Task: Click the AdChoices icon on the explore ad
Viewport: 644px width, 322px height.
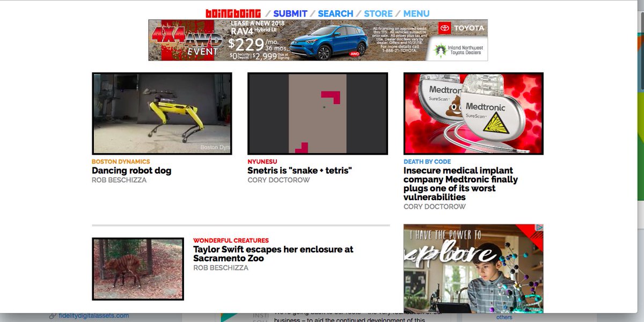Action: [x=540, y=228]
